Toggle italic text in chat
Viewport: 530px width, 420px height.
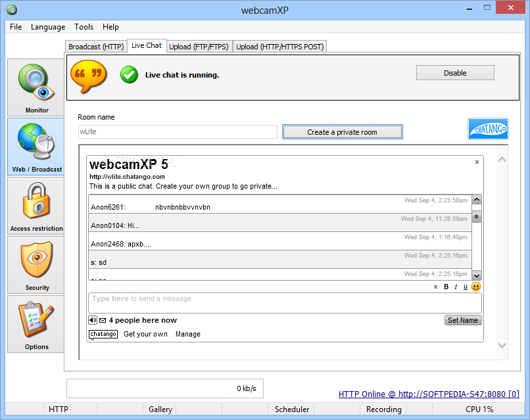[x=456, y=287]
